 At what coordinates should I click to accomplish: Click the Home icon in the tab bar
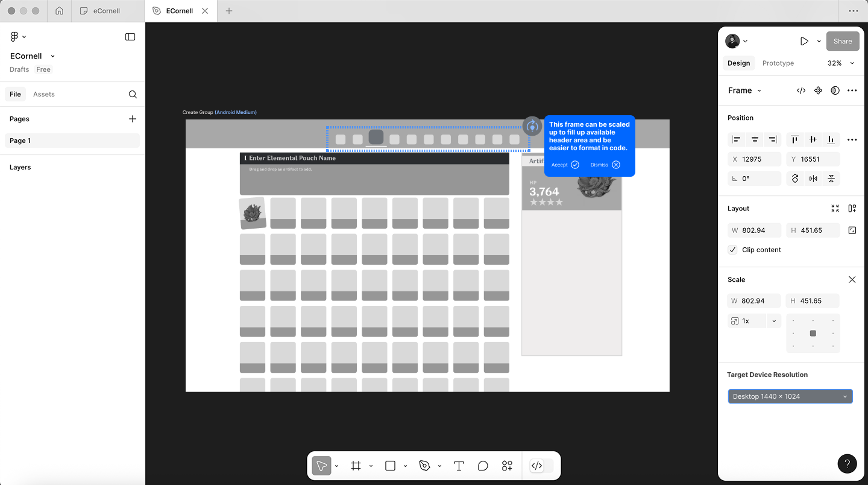tap(59, 11)
